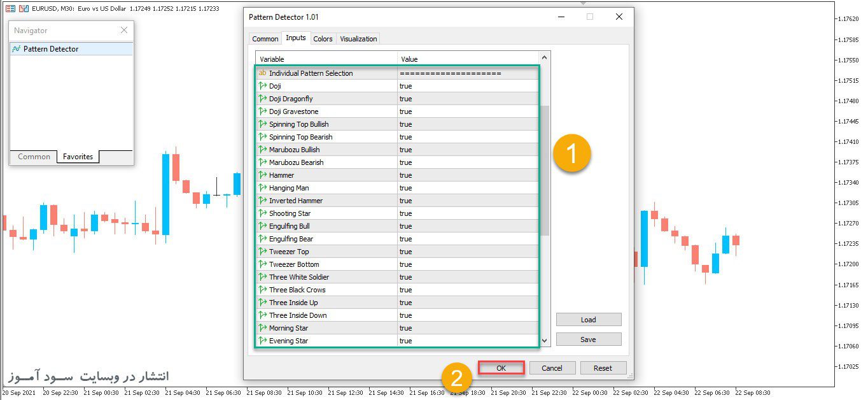Viewport: 868px width, 400px height.
Task: Switch to the Colors tab
Action: click(323, 39)
